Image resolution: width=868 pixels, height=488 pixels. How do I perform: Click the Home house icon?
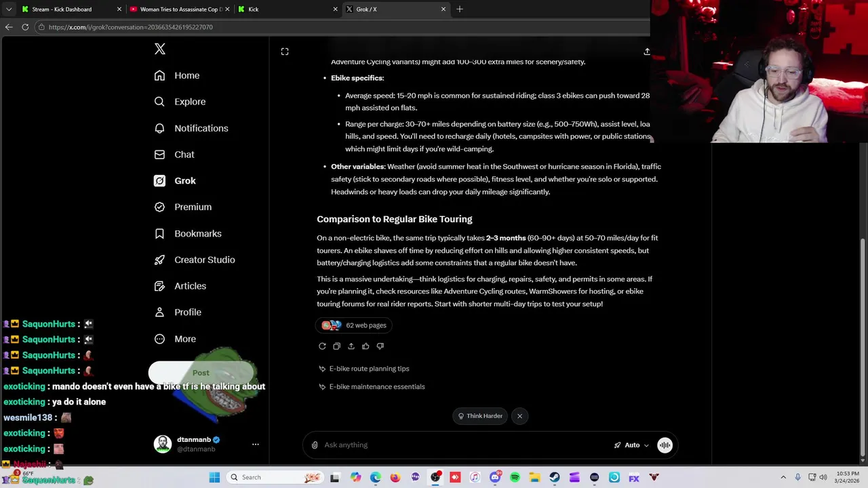tap(159, 75)
